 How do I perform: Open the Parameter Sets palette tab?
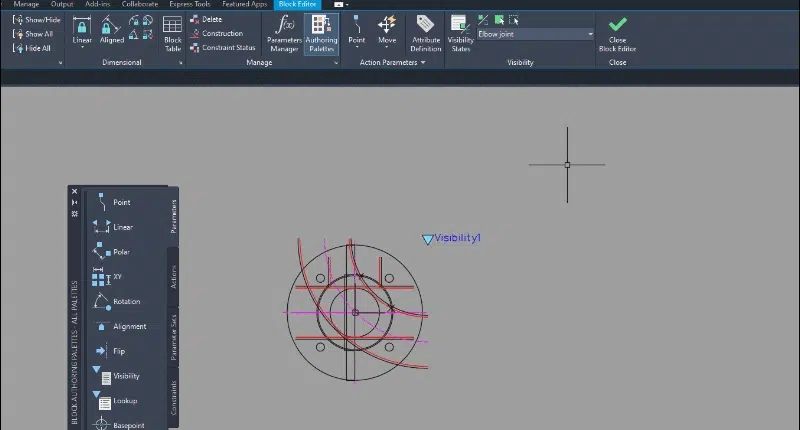tap(173, 338)
